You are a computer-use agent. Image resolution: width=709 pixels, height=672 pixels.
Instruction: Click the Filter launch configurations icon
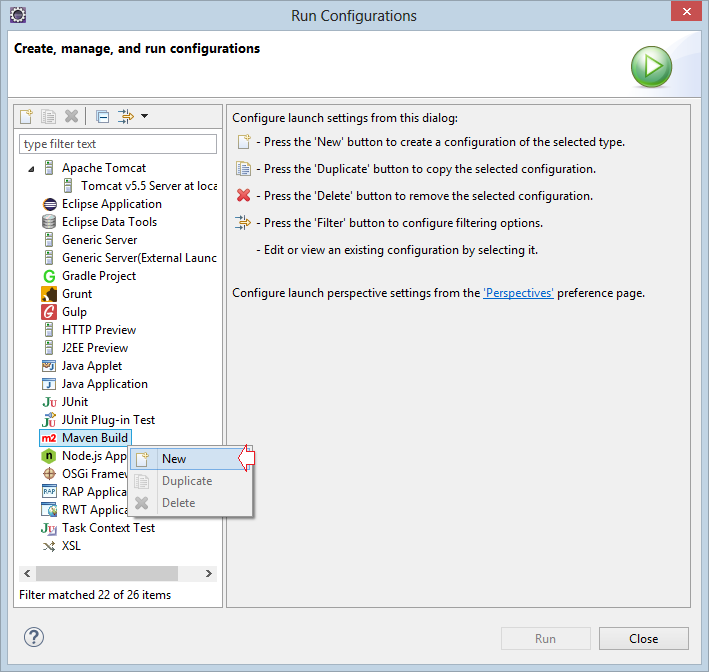coord(126,117)
